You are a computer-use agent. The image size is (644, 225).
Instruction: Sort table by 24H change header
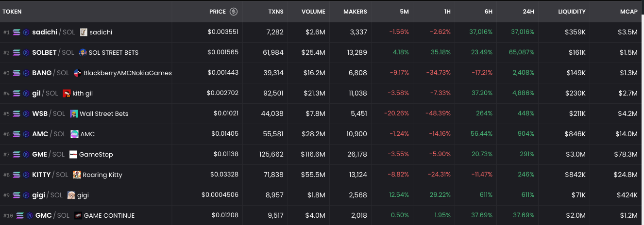point(528,12)
